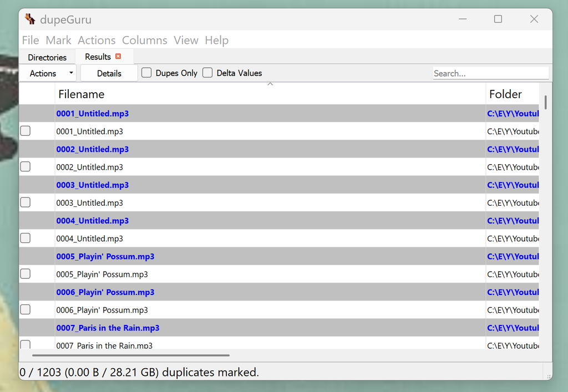Image resolution: width=568 pixels, height=392 pixels.
Task: Select the blue reference 0004_Untitled.mp3 row
Action: pyautogui.click(x=279, y=221)
